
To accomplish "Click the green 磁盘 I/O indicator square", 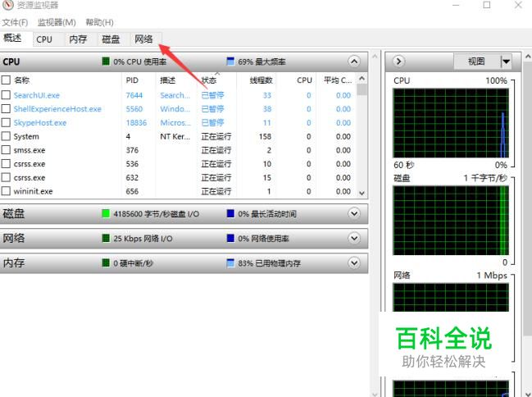I will [106, 213].
